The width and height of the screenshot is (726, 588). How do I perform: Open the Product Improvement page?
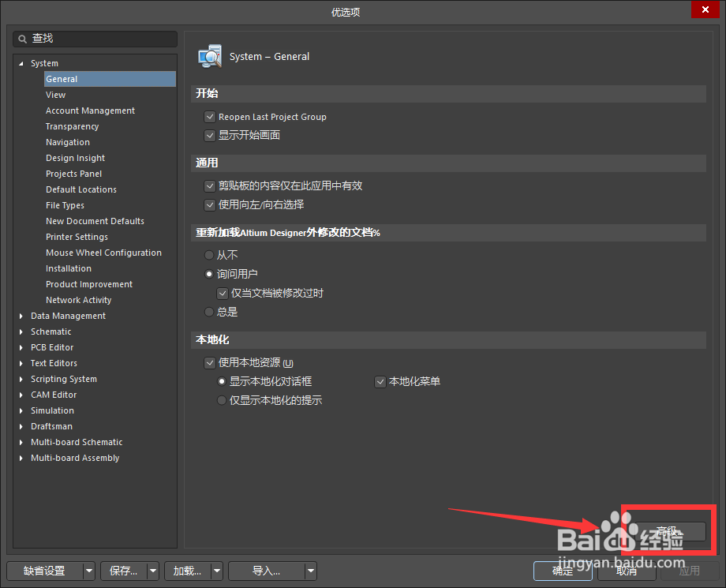(89, 284)
